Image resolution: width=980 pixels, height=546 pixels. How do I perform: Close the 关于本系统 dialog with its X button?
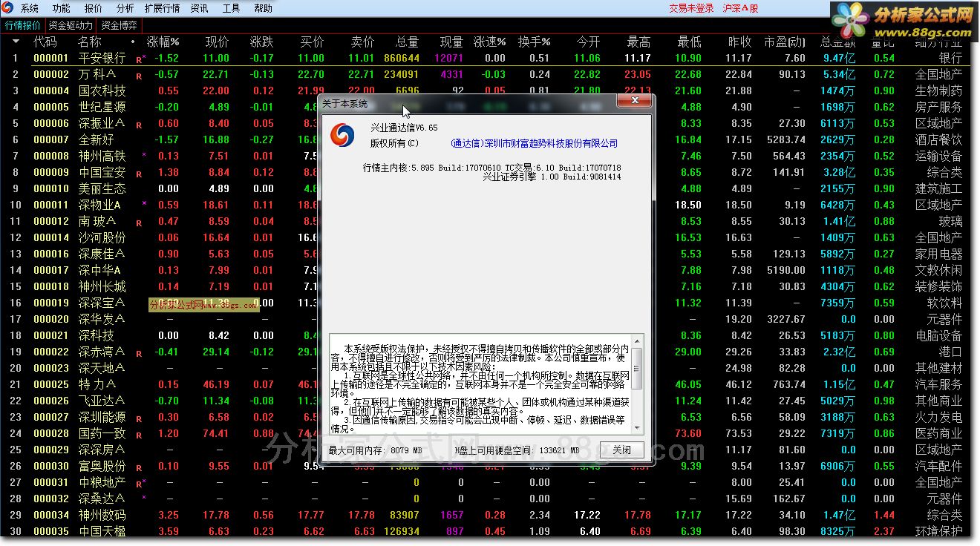(x=635, y=101)
